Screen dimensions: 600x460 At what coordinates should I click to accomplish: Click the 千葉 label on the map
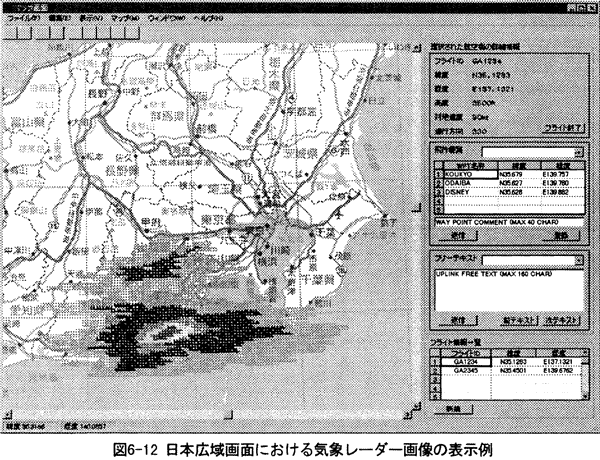click(326, 232)
